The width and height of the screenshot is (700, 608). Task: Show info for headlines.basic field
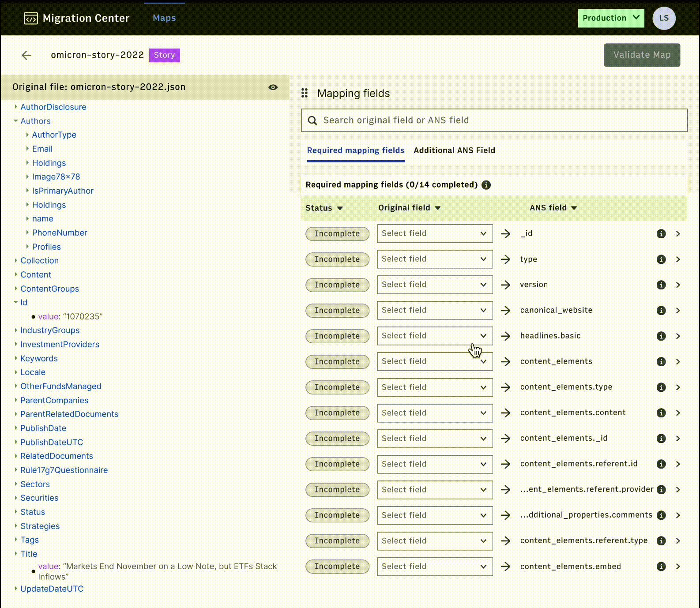[x=661, y=336]
